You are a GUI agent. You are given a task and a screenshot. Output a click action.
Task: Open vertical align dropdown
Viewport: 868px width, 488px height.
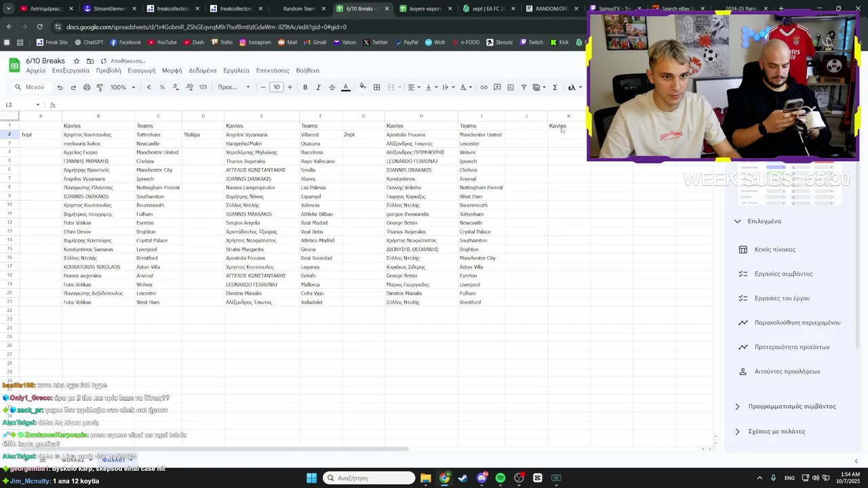(x=430, y=87)
